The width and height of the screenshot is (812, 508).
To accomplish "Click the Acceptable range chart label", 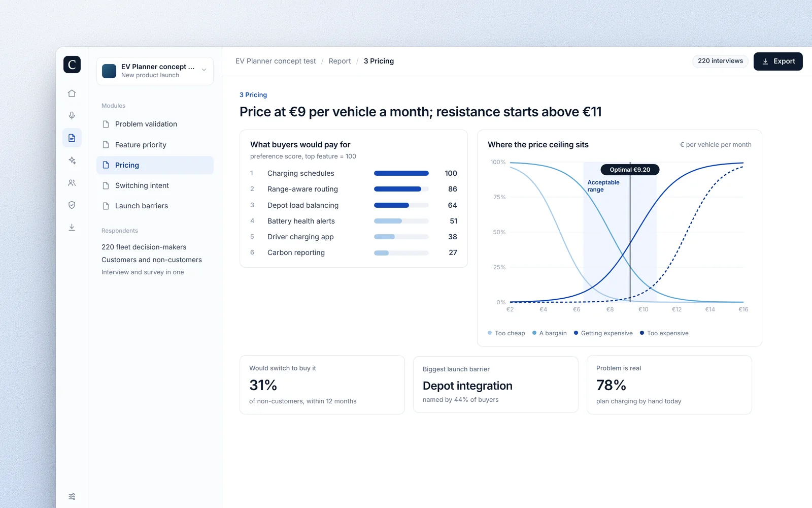I will 603,186.
